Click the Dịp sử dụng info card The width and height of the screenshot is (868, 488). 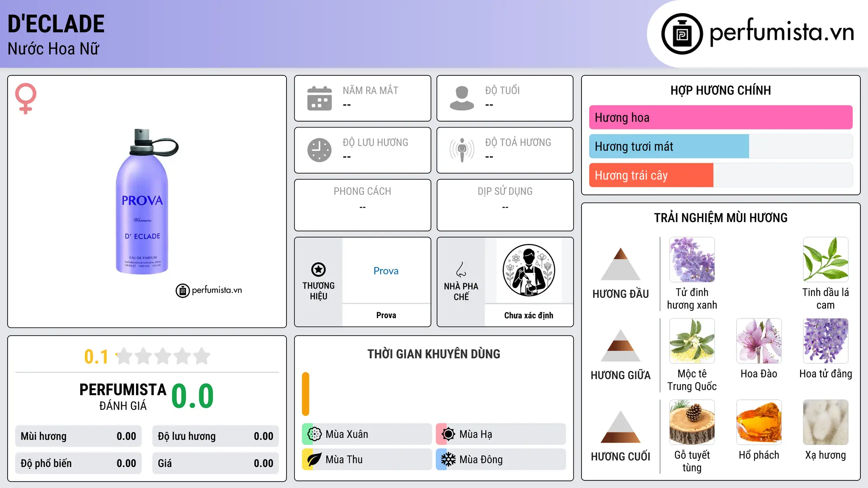(505, 205)
